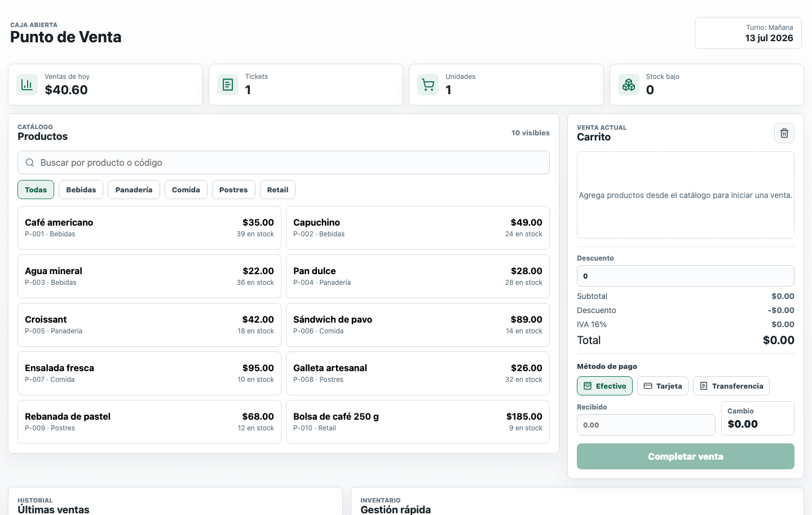
Task: Filter products by Comida
Action: pos(186,190)
